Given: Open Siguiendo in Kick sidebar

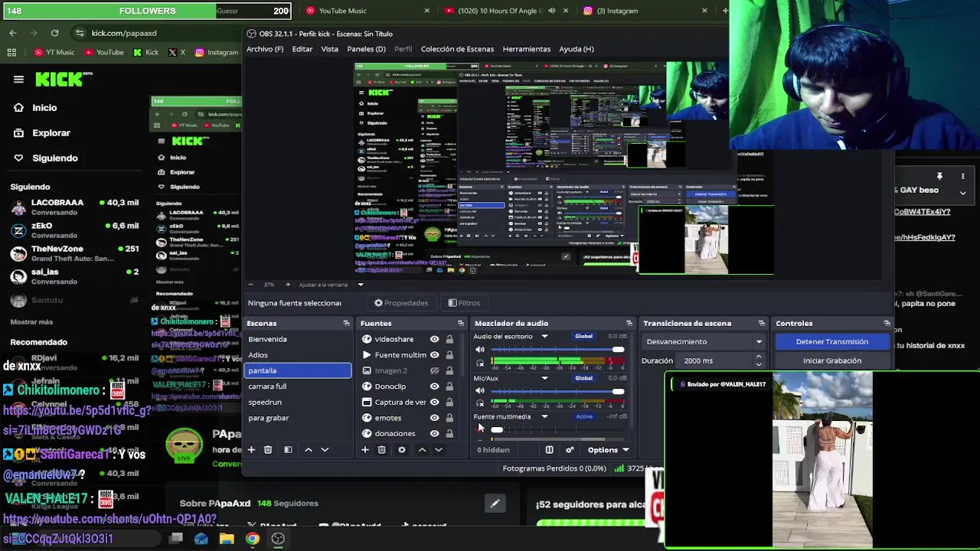Looking at the screenshot, I should point(54,158).
